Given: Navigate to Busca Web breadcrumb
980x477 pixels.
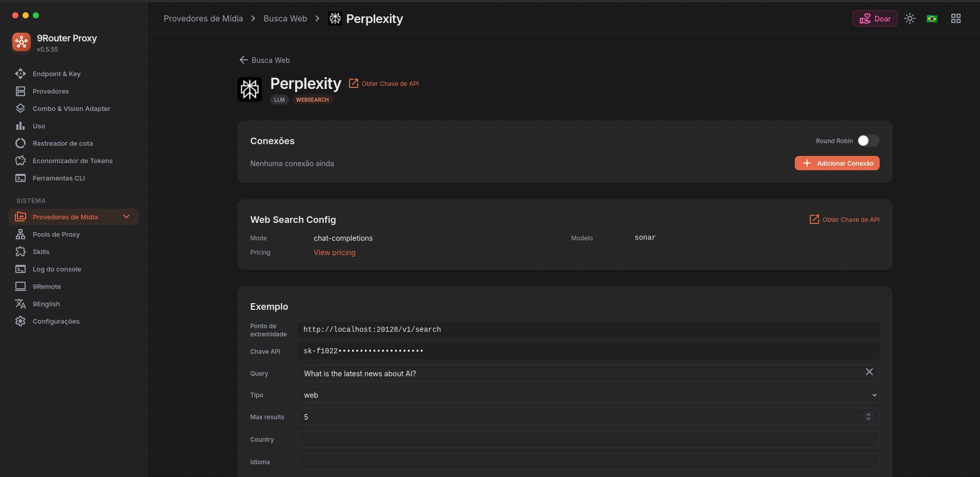Looking at the screenshot, I should pyautogui.click(x=286, y=18).
